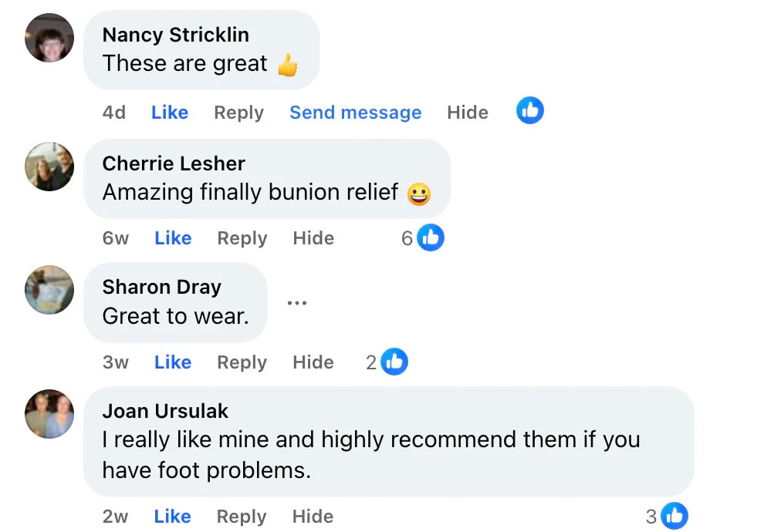Open Joan Ursulak's profile picture
The width and height of the screenshot is (764, 532).
[49, 414]
